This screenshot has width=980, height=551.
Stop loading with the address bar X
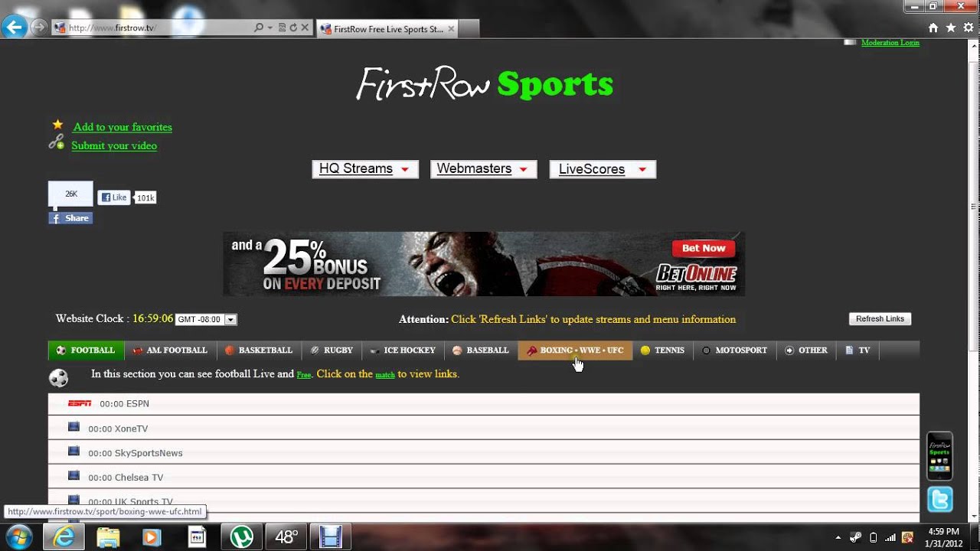[x=305, y=28]
